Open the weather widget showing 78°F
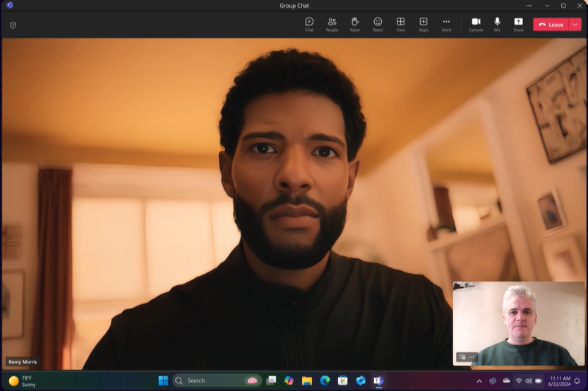Image resolution: width=588 pixels, height=391 pixels. click(23, 381)
